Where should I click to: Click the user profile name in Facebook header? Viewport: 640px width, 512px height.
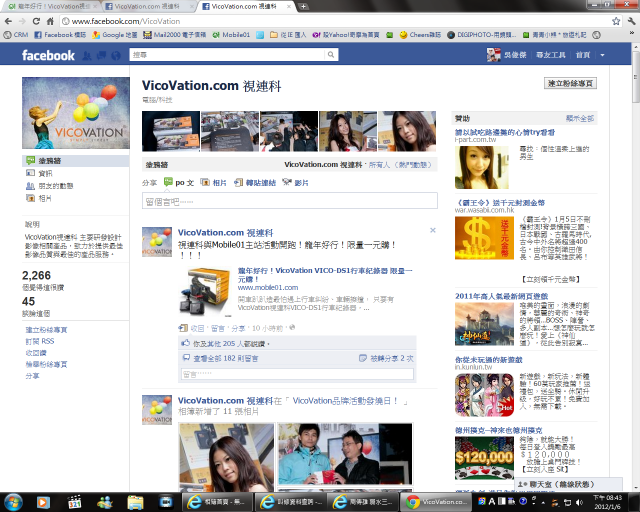point(515,55)
